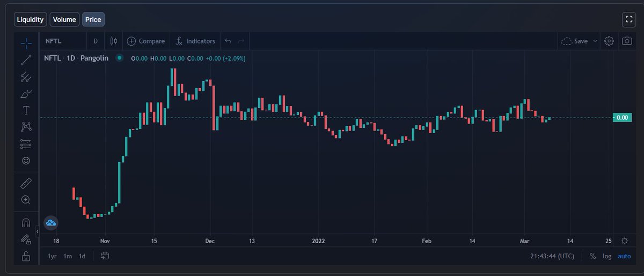Open timezone menu at 21:43:44 (UTC)
644x276 pixels.
553,256
